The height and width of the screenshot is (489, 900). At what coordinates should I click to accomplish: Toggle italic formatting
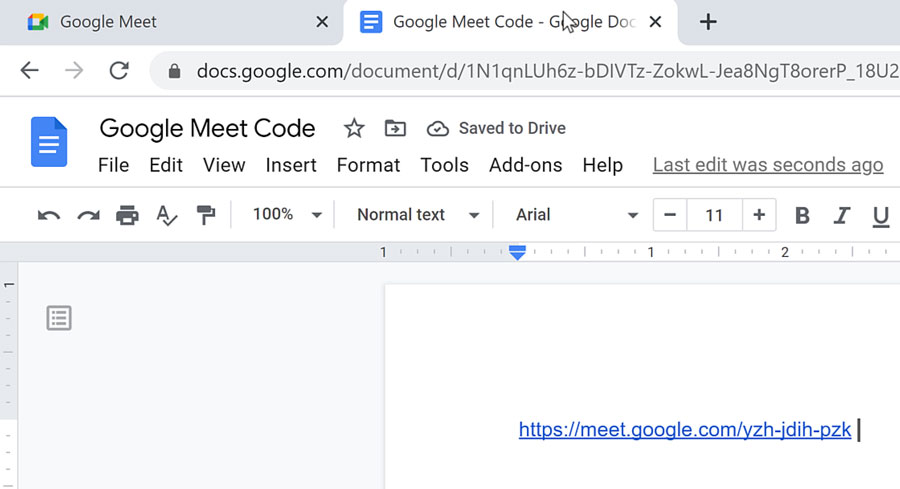coord(841,215)
